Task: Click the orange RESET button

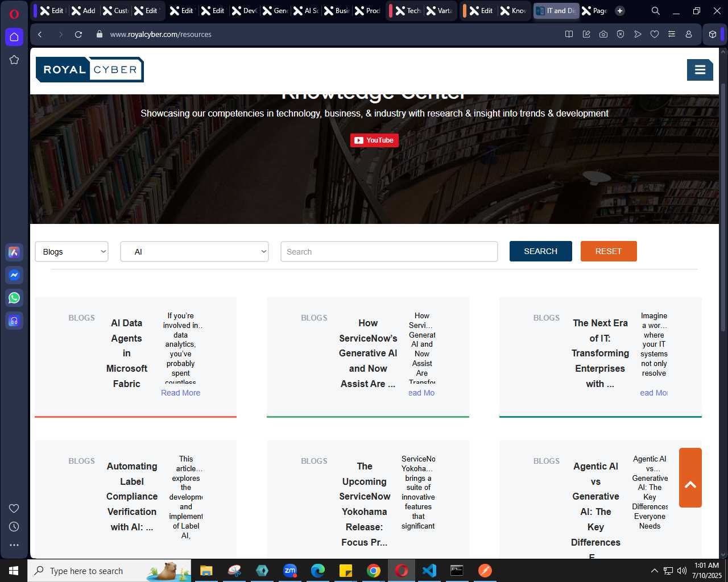Action: tap(609, 251)
